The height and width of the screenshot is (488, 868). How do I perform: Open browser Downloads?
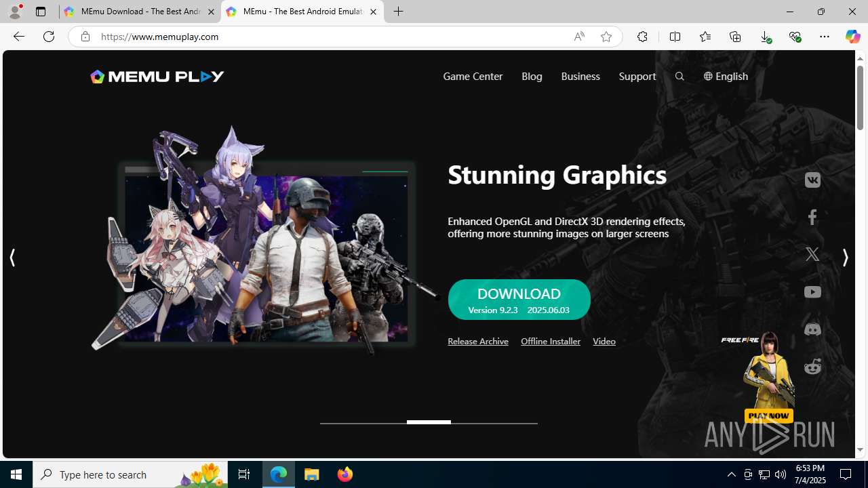click(x=765, y=37)
